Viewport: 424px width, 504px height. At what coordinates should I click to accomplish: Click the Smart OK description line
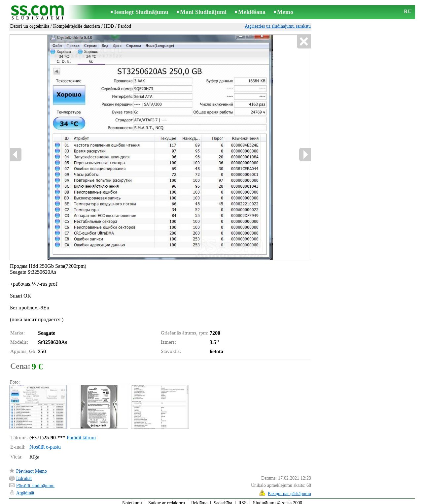click(20, 296)
